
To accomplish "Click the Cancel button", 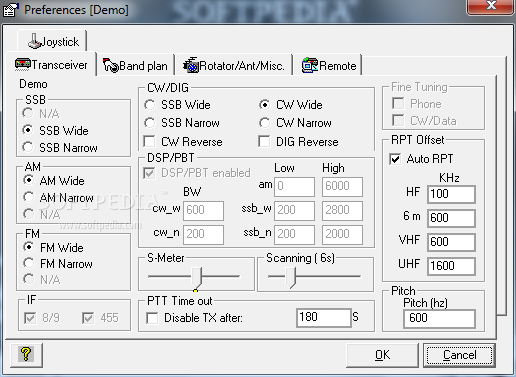I will click(x=459, y=355).
